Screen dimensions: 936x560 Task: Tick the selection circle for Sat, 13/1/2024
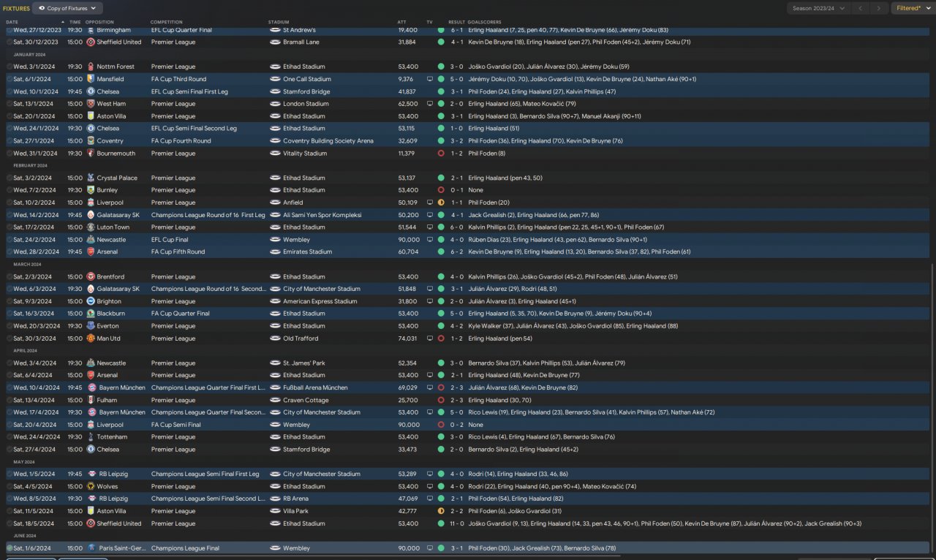point(10,104)
